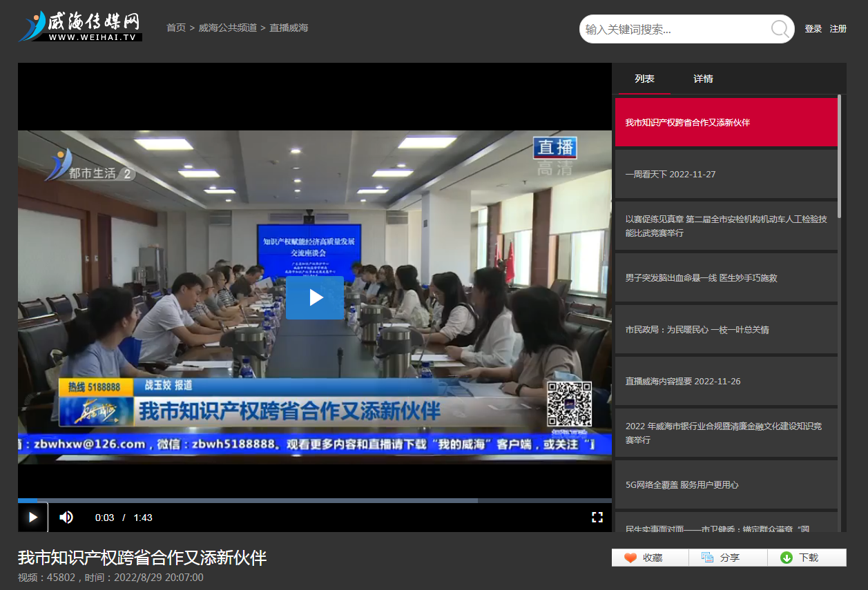
Task: Click the play icon in control bar
Action: pyautogui.click(x=32, y=518)
